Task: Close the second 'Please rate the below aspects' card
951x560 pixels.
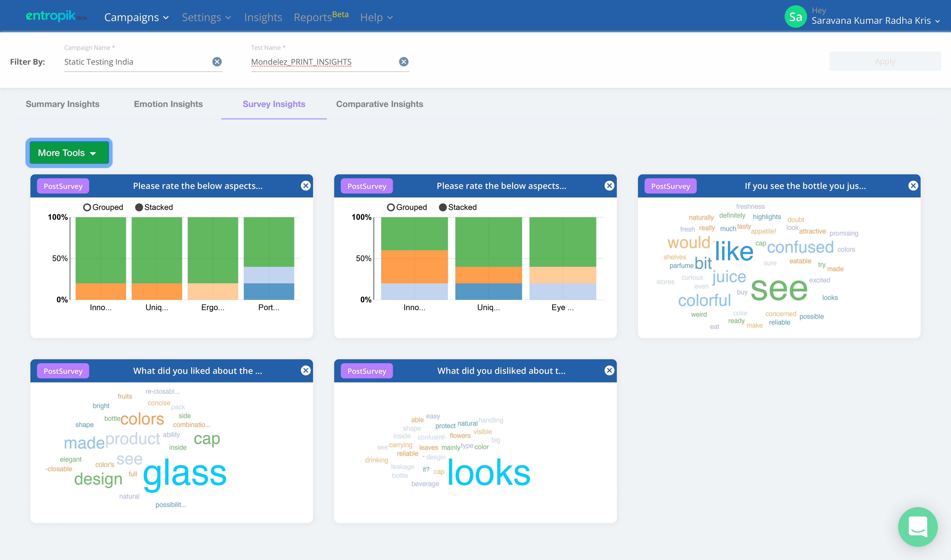Action: click(x=609, y=186)
